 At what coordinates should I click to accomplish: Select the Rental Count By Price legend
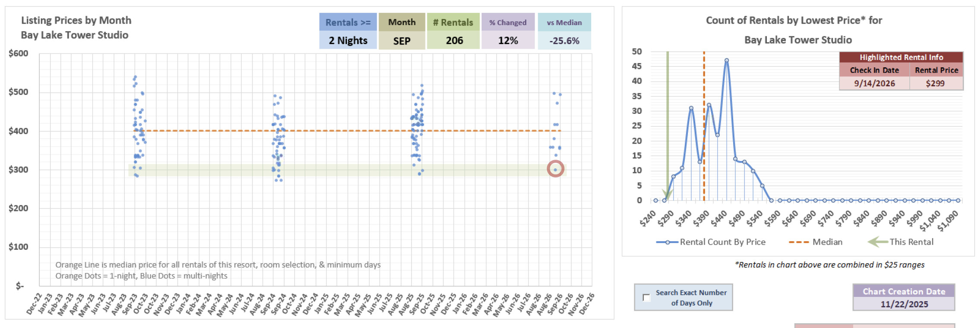coord(711,242)
